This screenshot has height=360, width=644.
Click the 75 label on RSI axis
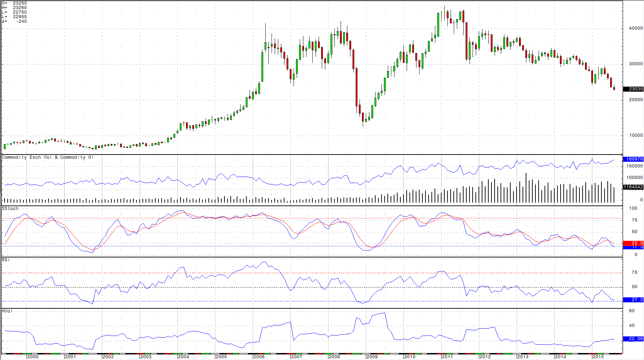click(x=635, y=272)
